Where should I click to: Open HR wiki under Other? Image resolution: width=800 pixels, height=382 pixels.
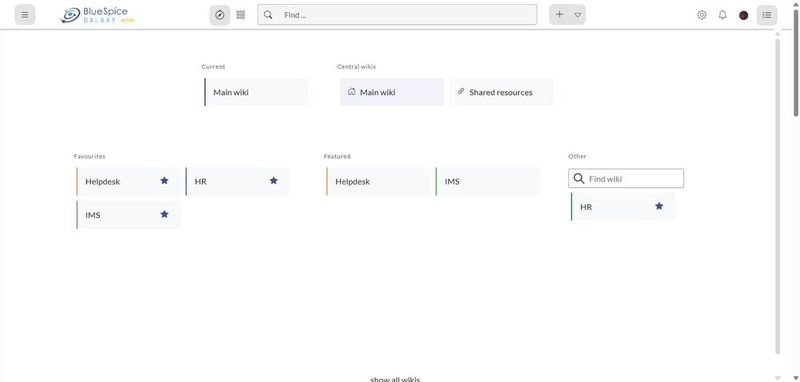pyautogui.click(x=622, y=207)
